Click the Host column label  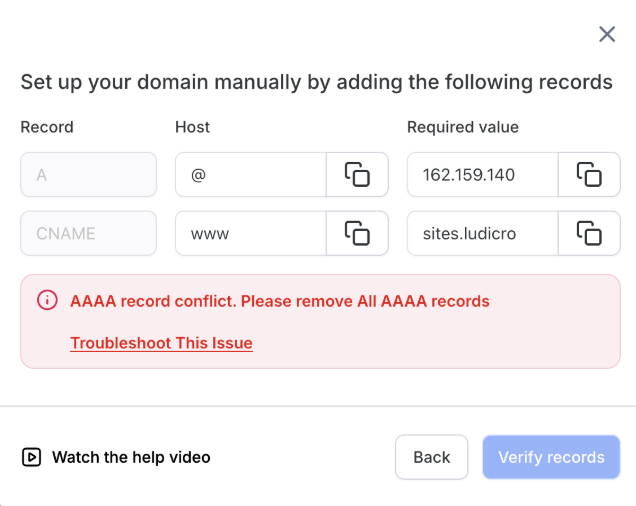pyautogui.click(x=193, y=127)
